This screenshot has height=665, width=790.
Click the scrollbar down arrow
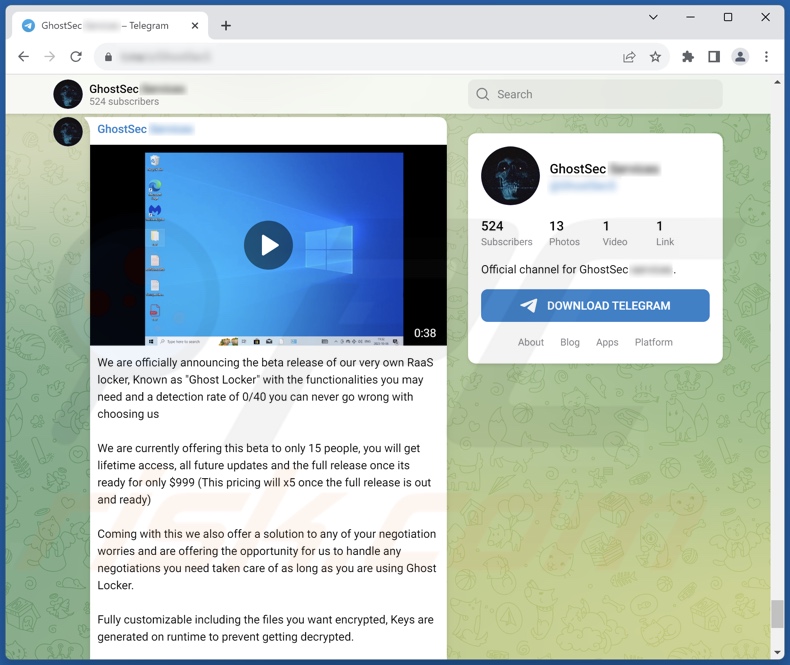tap(776, 653)
